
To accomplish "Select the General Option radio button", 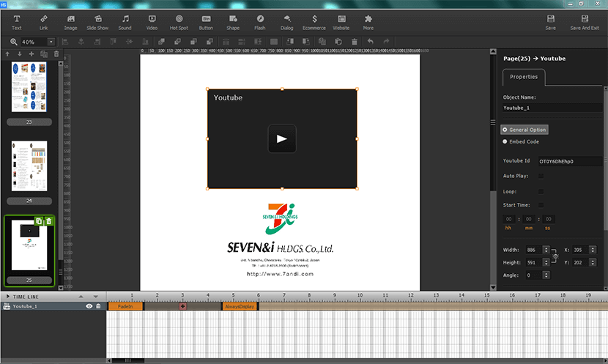I will point(505,130).
